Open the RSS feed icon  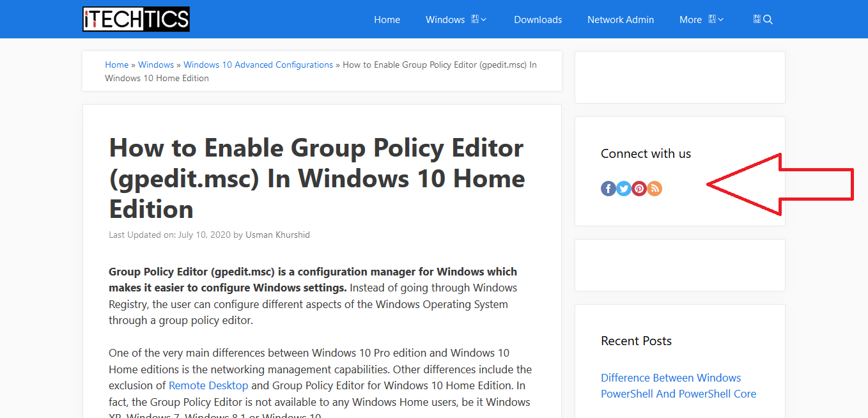click(654, 189)
